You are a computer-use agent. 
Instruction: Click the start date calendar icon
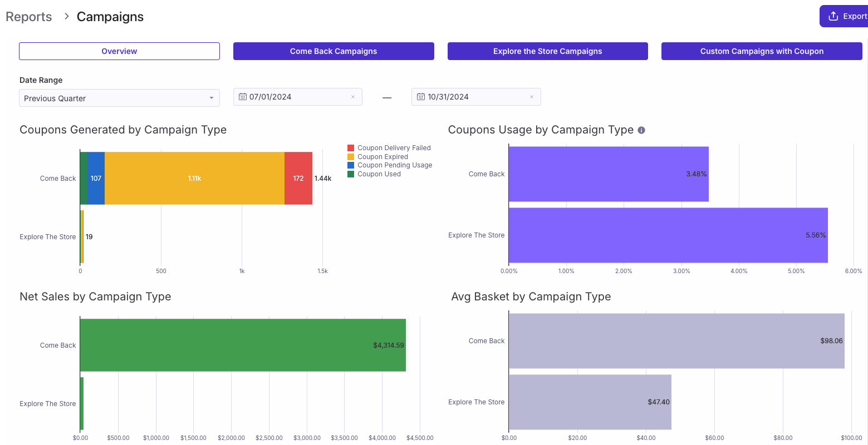tap(243, 97)
